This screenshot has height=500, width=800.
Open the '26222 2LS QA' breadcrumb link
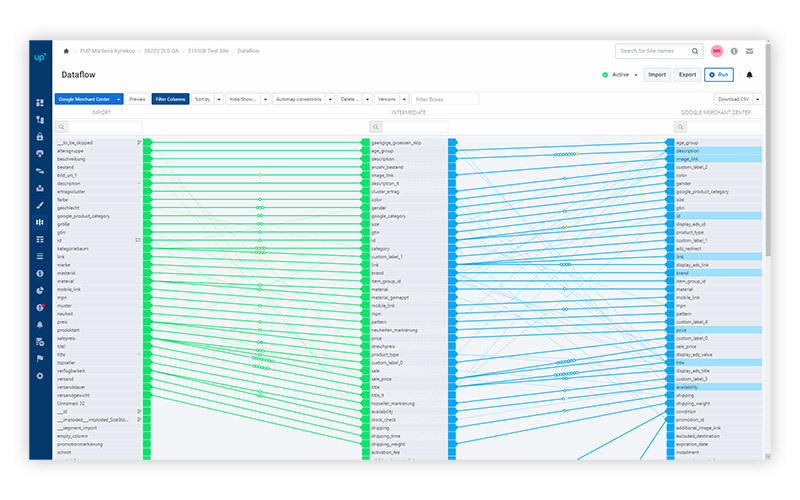click(161, 51)
